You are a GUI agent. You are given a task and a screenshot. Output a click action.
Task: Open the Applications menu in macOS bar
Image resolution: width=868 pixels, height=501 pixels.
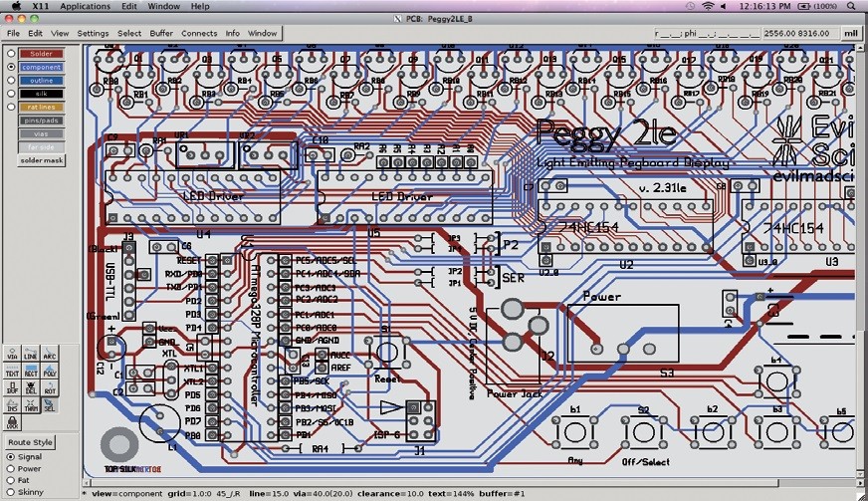pos(86,6)
